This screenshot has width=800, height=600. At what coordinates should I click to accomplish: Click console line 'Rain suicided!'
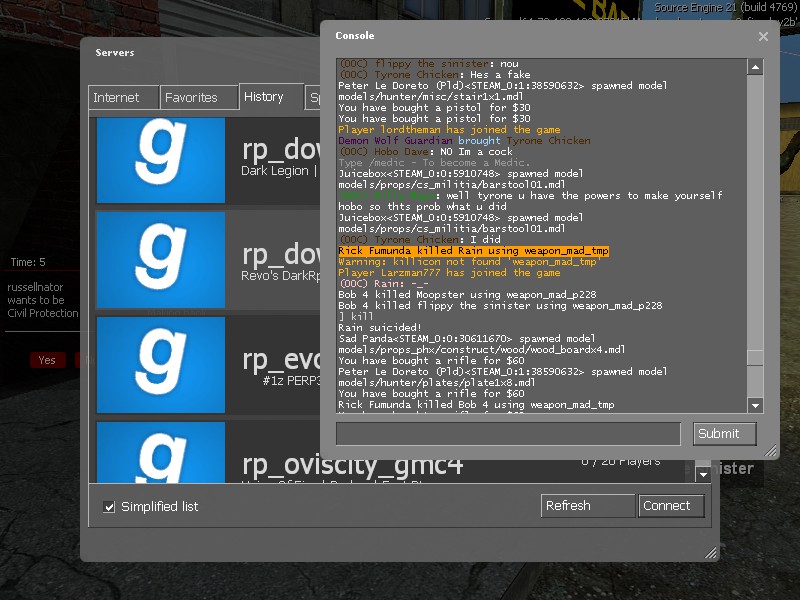[x=380, y=328]
